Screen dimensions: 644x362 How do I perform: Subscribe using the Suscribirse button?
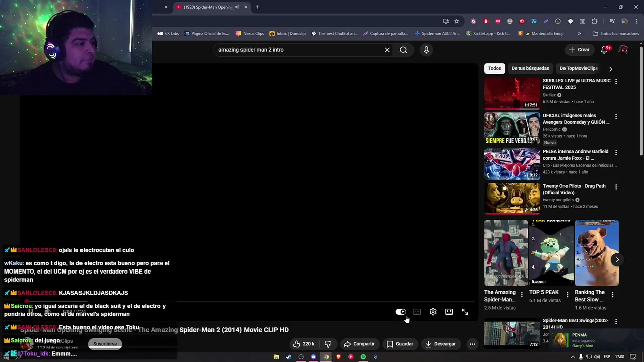click(105, 344)
